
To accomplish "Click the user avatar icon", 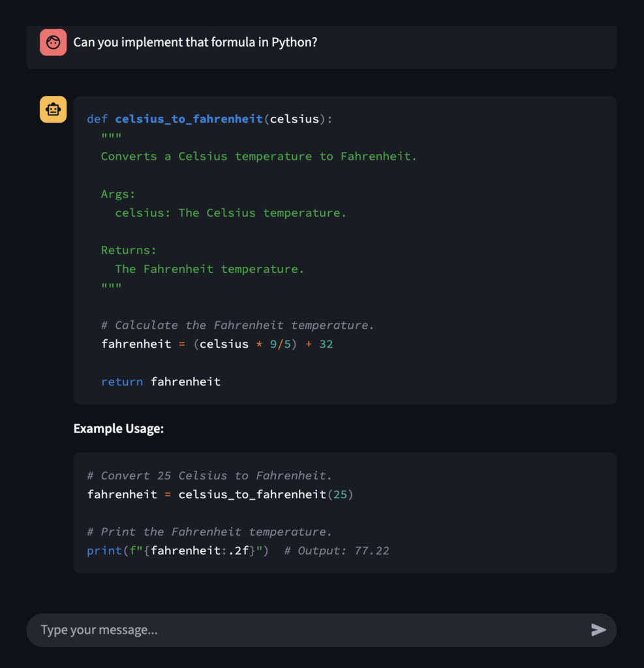I will [x=53, y=42].
